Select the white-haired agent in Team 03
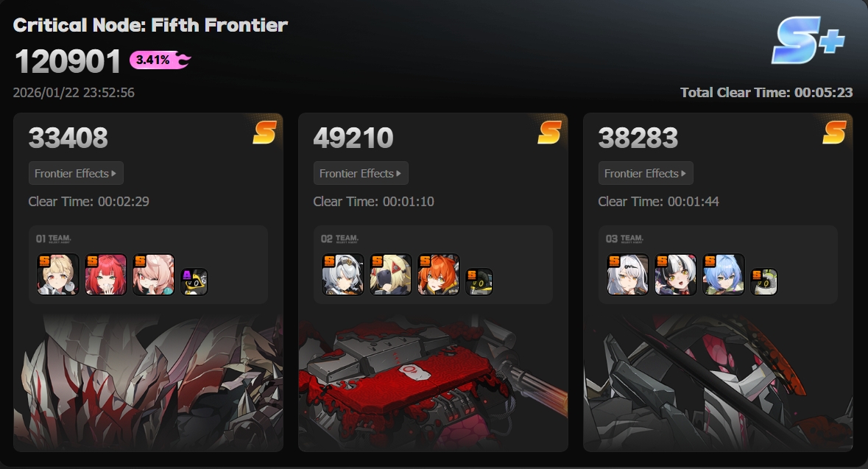The width and height of the screenshot is (868, 469). tap(628, 275)
